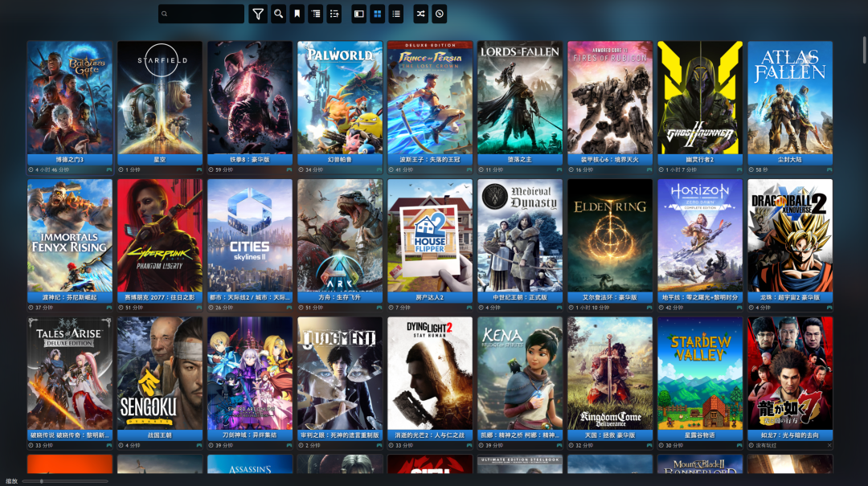Click the vertical scrollbar on the right
The height and width of the screenshot is (486, 868).
pyautogui.click(x=864, y=50)
